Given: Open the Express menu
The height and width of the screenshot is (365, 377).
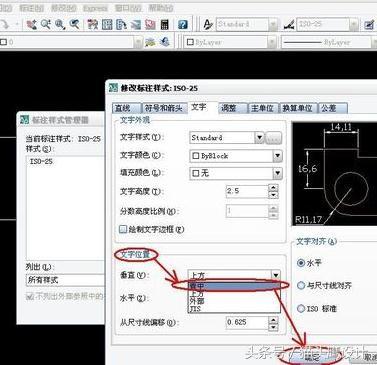Looking at the screenshot, I should [x=95, y=8].
